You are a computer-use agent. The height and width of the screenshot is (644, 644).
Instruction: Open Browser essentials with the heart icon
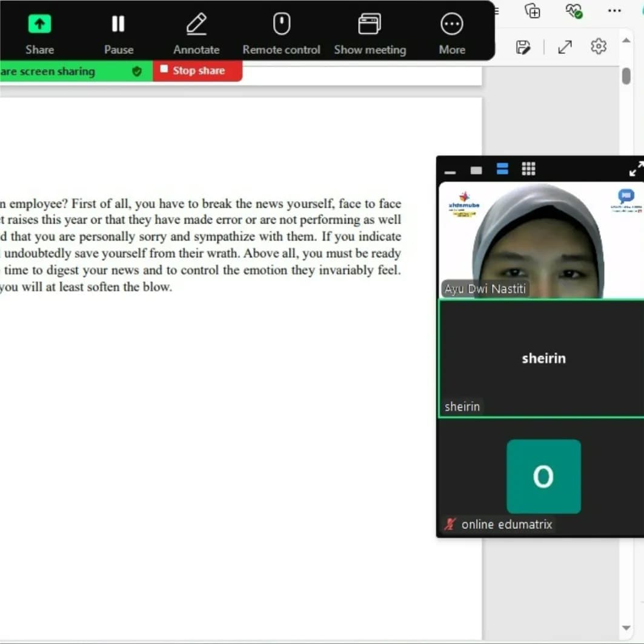click(x=574, y=11)
